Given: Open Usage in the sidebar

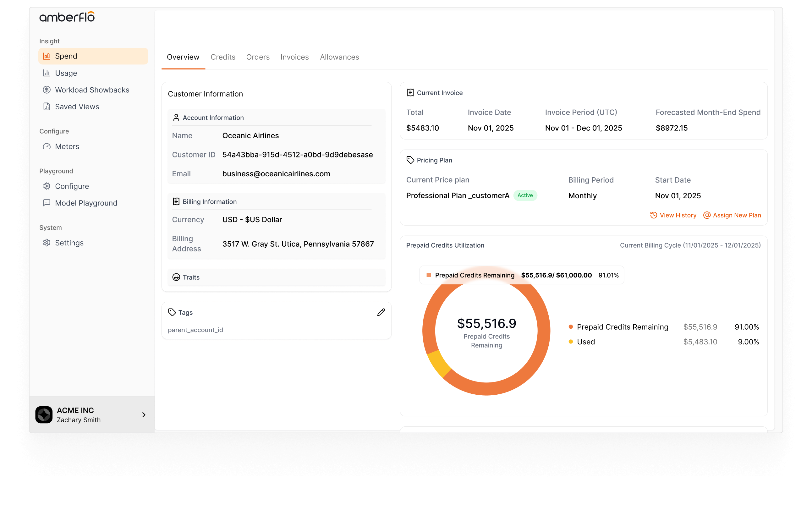Looking at the screenshot, I should point(66,73).
